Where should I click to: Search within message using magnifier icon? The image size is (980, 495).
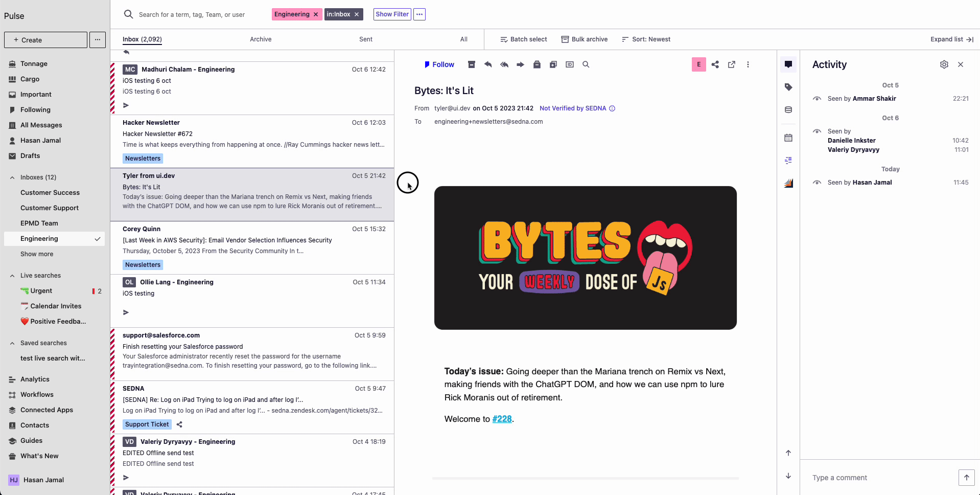tap(586, 64)
